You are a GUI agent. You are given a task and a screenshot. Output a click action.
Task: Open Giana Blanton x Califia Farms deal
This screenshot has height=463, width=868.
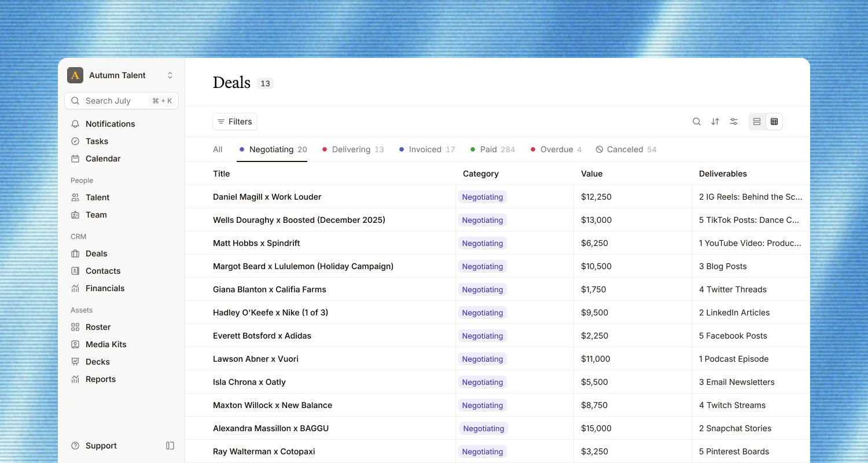[270, 289]
